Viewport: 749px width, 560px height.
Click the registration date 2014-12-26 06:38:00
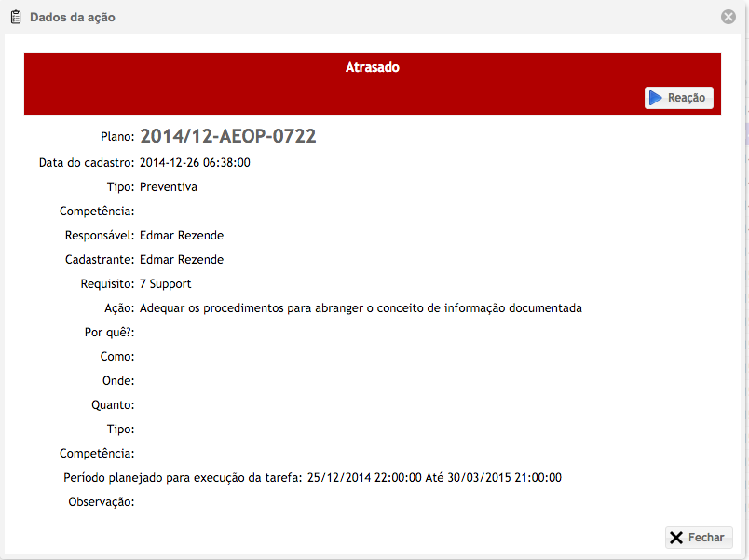tap(195, 163)
